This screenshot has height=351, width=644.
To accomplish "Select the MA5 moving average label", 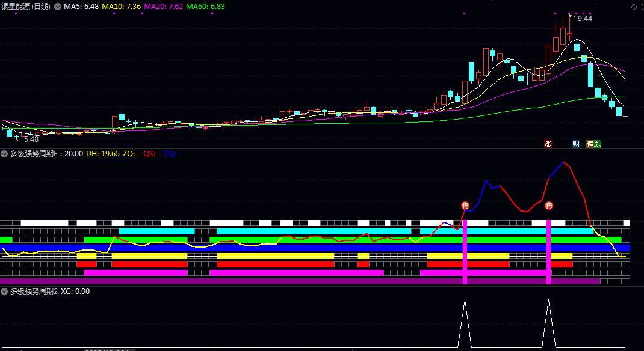I will (x=81, y=7).
